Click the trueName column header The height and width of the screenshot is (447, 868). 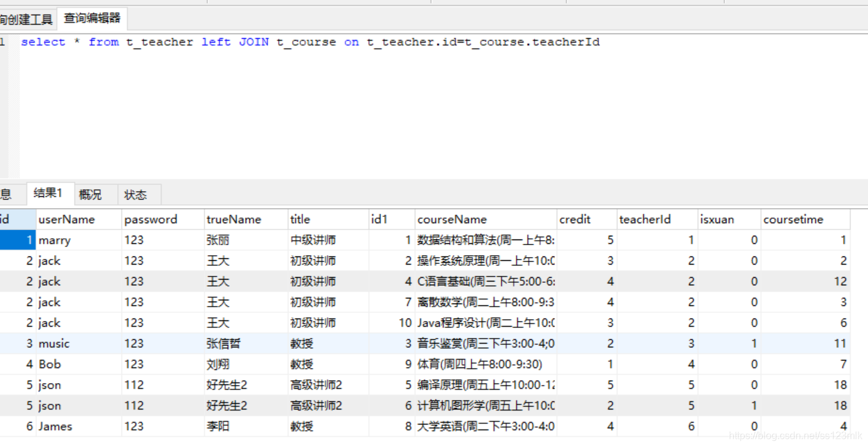(246, 219)
